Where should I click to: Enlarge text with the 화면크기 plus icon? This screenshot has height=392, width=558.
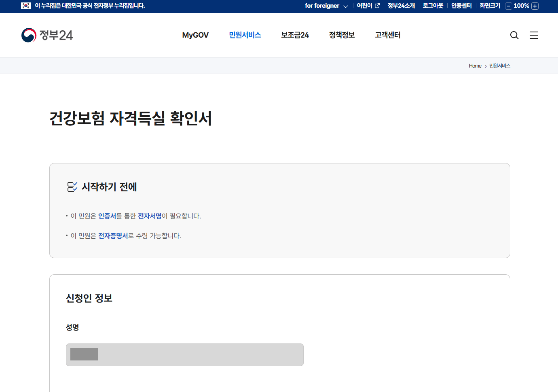click(535, 6)
